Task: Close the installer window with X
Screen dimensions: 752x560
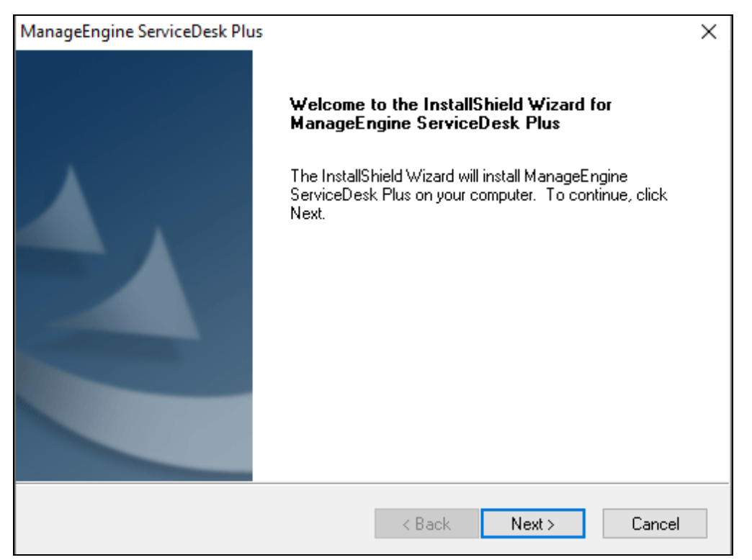Action: (709, 32)
